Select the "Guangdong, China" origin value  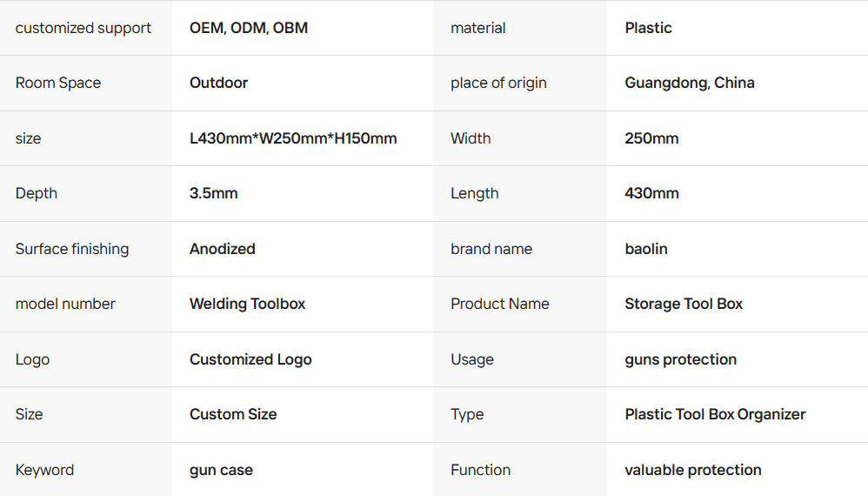pyautogui.click(x=689, y=83)
